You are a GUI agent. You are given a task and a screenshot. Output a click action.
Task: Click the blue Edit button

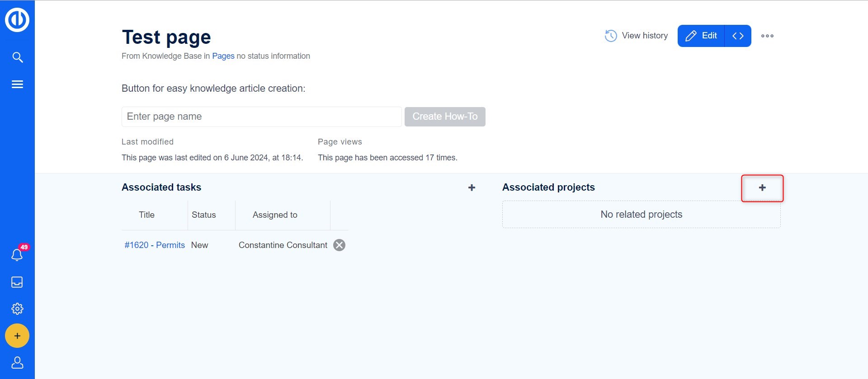(x=701, y=36)
